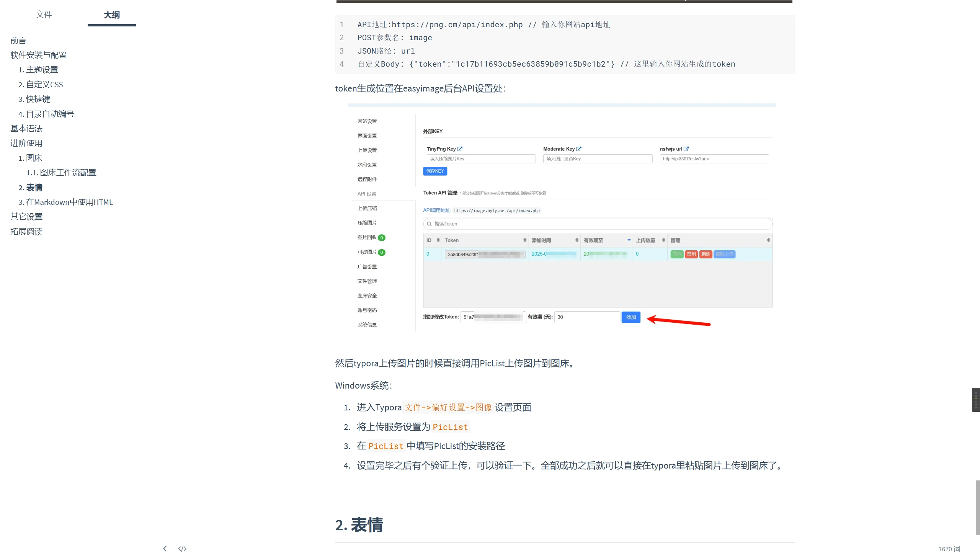
Task: Click the blue 添加 button in screenshot
Action: pos(631,317)
